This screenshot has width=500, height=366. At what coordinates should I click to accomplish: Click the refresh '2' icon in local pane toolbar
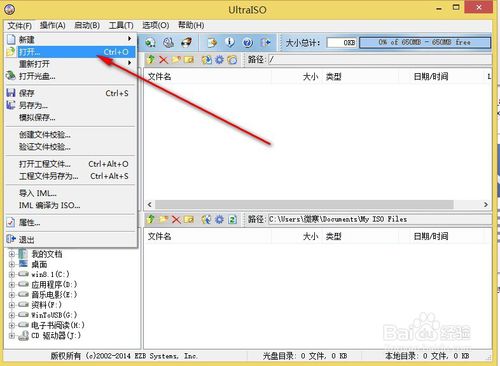[232, 219]
